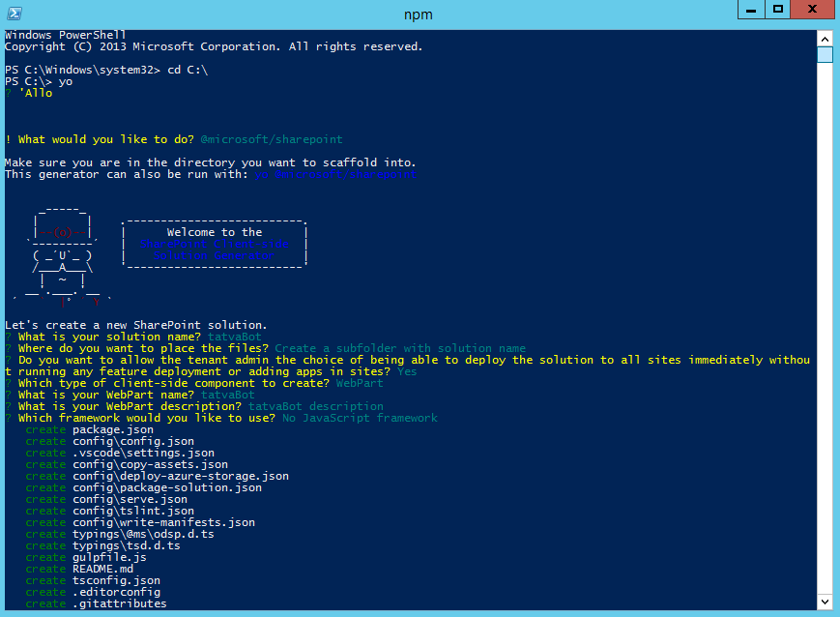840x617 pixels.
Task: Click 'config\serve.json' line
Action: pyautogui.click(x=130, y=500)
